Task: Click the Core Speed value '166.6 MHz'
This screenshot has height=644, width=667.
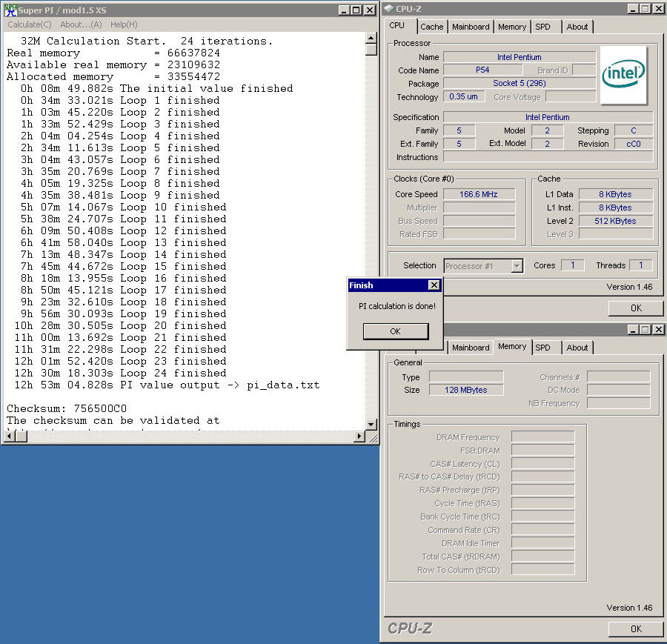Action: click(479, 194)
